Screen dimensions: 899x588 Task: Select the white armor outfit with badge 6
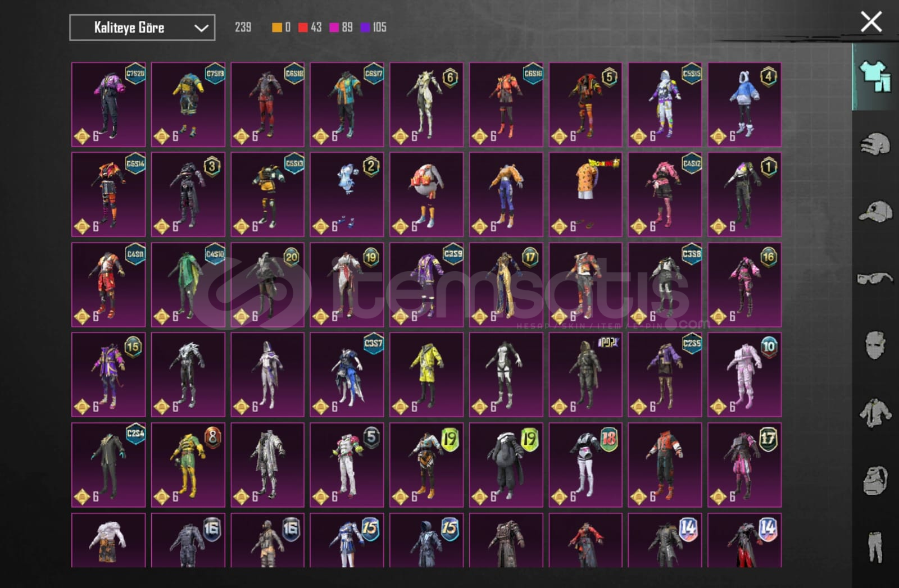click(x=426, y=104)
